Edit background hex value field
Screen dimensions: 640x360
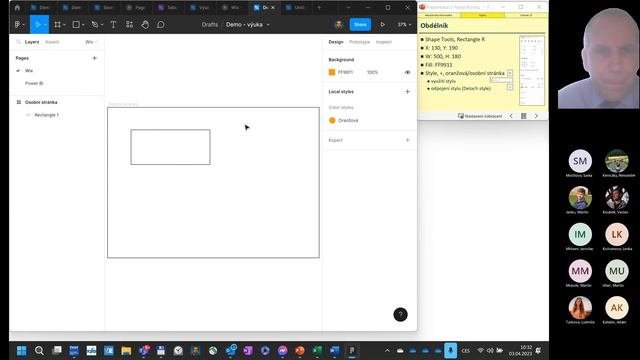coord(345,72)
